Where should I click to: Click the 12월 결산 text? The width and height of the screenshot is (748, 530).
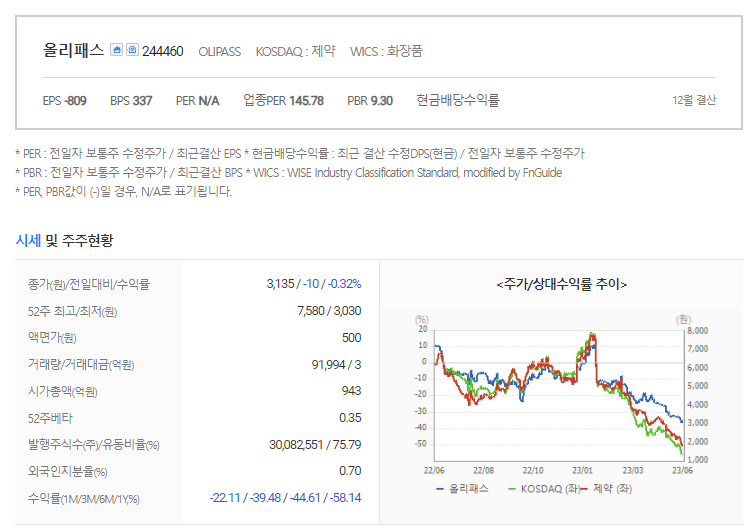[694, 100]
